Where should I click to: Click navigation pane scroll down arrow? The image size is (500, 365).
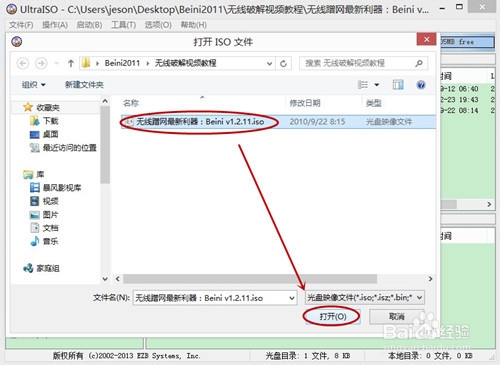pyautogui.click(x=105, y=279)
